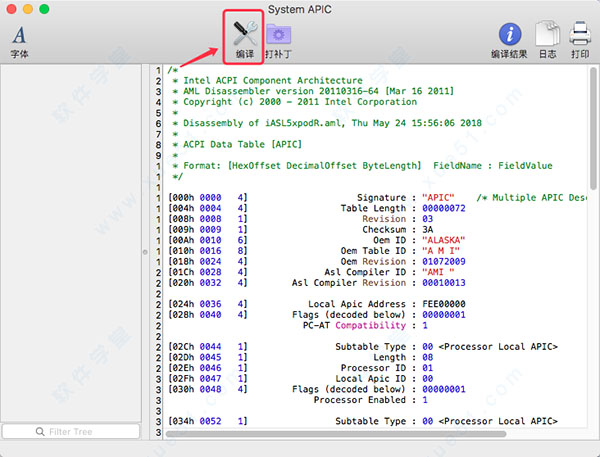Click the Oem Table ID value "A M I"
The image size is (600, 457).
pos(441,251)
